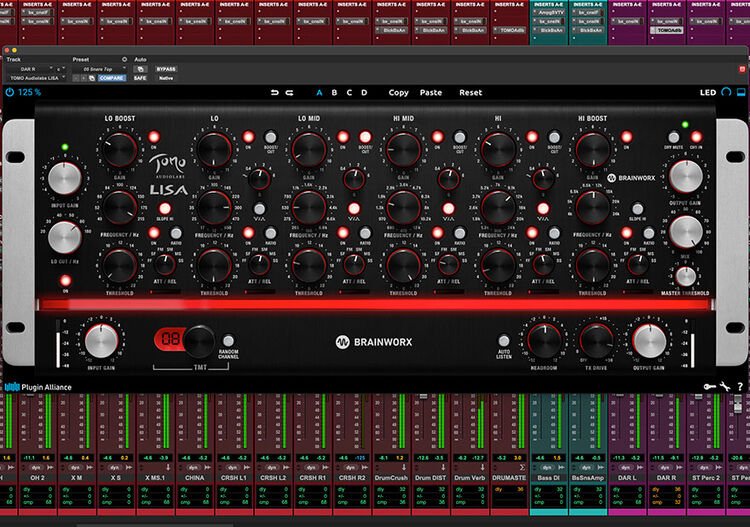Click the HI MID frequency knob

pyautogui.click(x=403, y=208)
